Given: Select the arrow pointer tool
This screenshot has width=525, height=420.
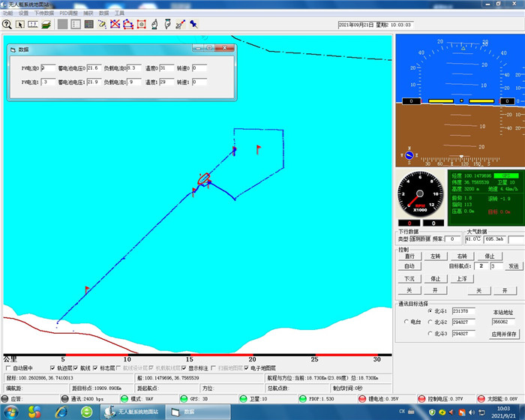Looking at the screenshot, I should click(x=20, y=24).
